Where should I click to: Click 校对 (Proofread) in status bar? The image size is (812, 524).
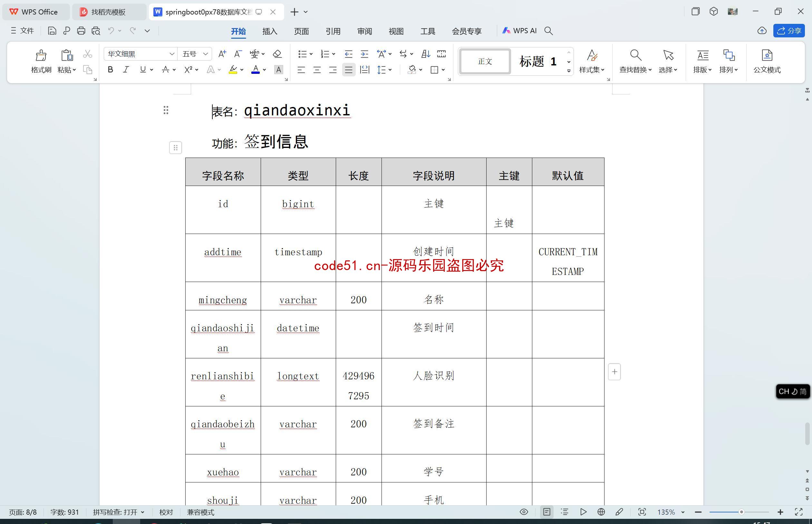[x=166, y=512]
